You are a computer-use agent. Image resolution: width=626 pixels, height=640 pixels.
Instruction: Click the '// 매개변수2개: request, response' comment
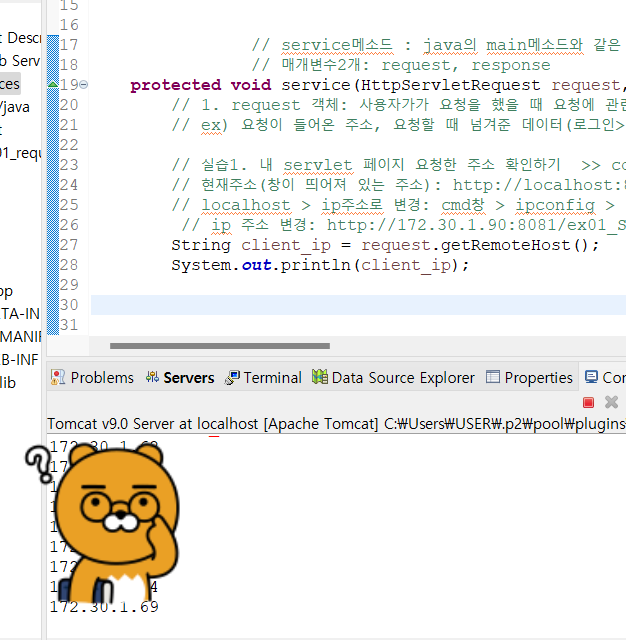coord(401,65)
